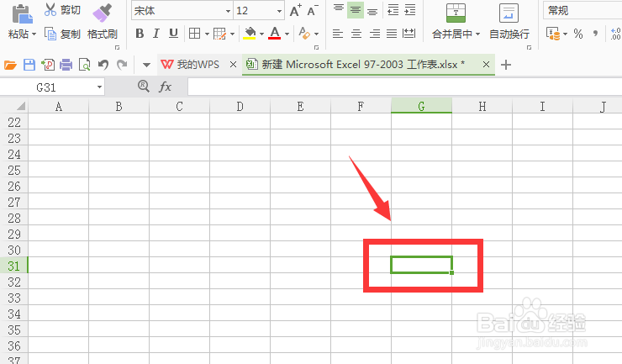Screen dimensions: 622x364
Task: Increase font size with A+ icon
Action: click(x=296, y=10)
